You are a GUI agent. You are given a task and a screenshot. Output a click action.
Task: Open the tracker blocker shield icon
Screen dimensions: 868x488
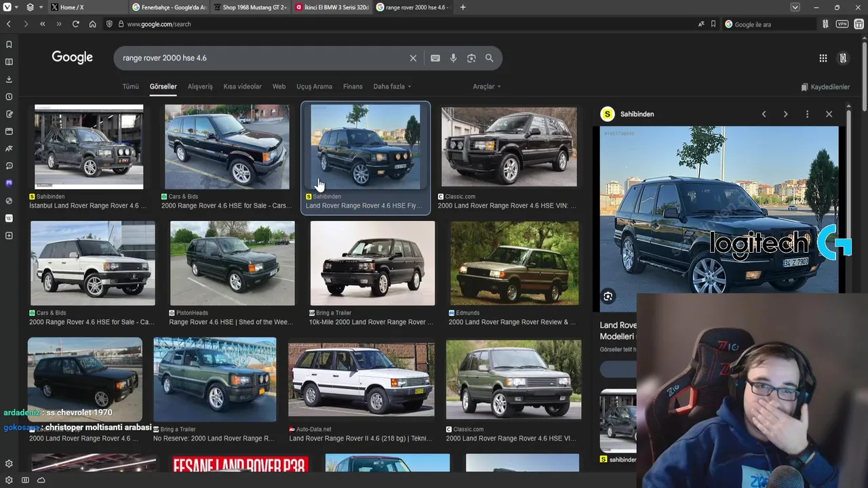(109, 24)
